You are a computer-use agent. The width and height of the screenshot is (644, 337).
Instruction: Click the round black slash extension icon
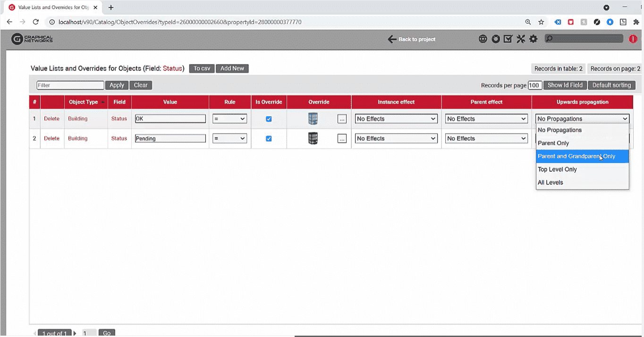(x=597, y=22)
